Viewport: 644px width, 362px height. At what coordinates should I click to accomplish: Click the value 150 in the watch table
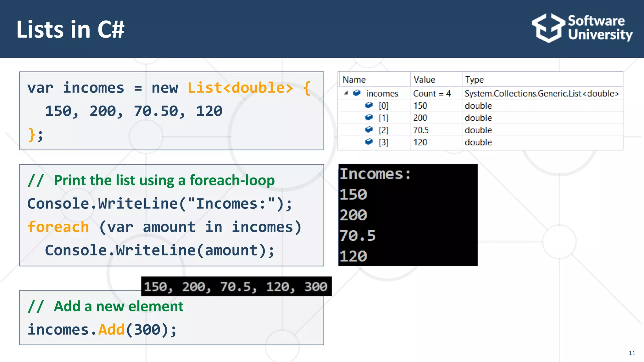[420, 106]
